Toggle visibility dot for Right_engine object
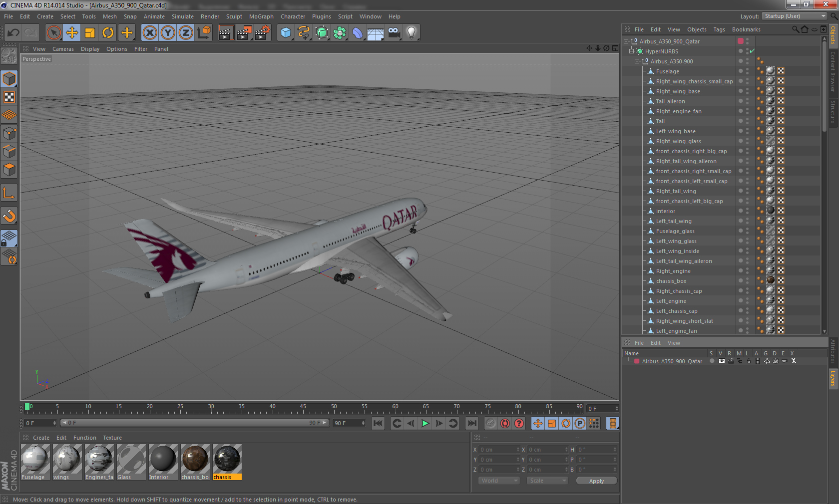The image size is (839, 504). 741,270
